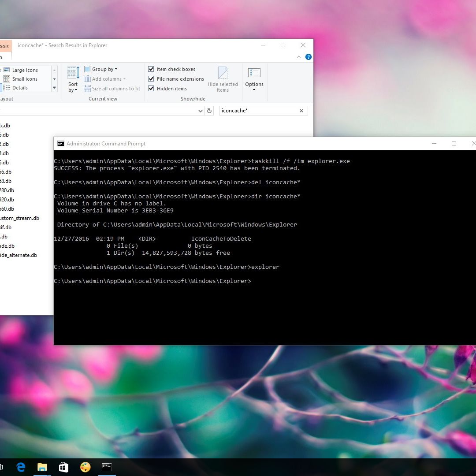Click the iconcache* search box

(x=258, y=111)
